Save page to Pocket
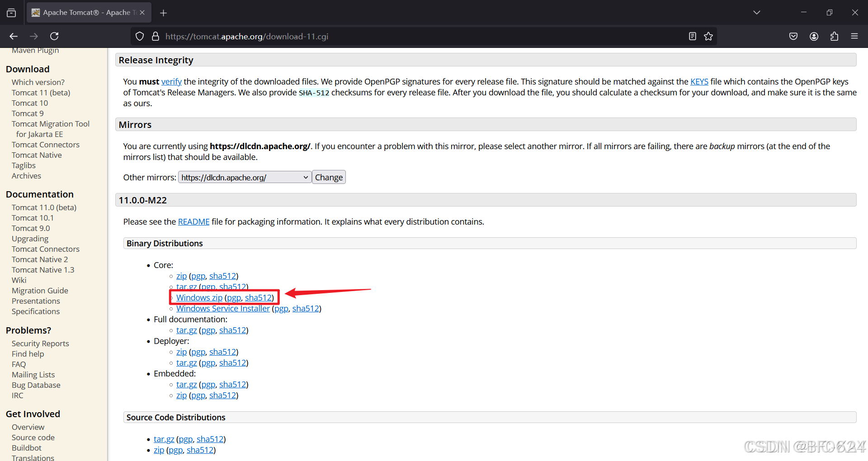 pos(793,36)
